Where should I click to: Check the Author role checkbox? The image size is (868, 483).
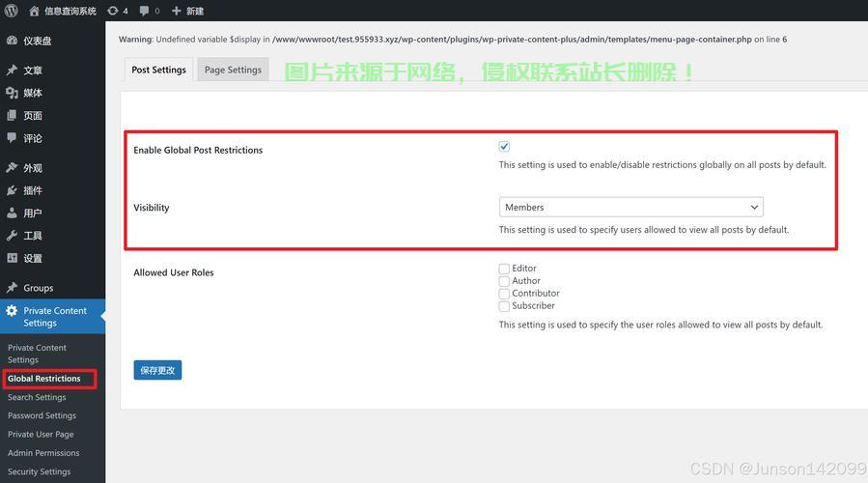(x=504, y=281)
